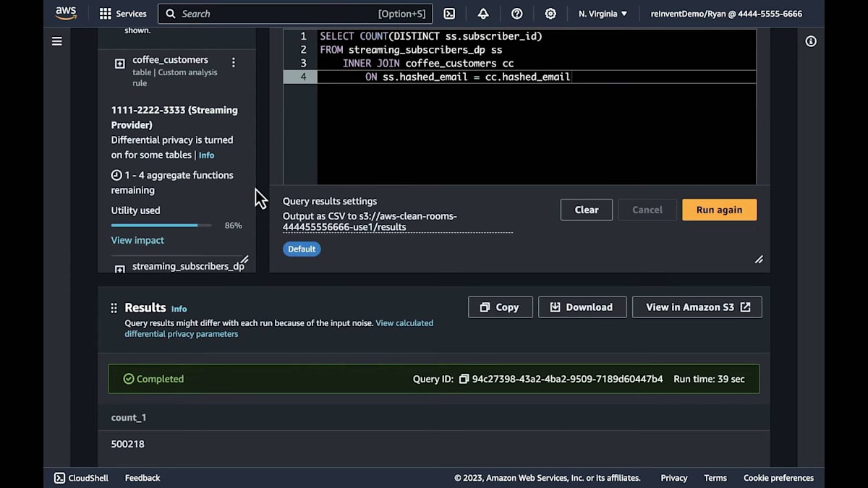This screenshot has height=488, width=868.
Task: Launch CloudShell from top bar icon
Action: point(449,14)
